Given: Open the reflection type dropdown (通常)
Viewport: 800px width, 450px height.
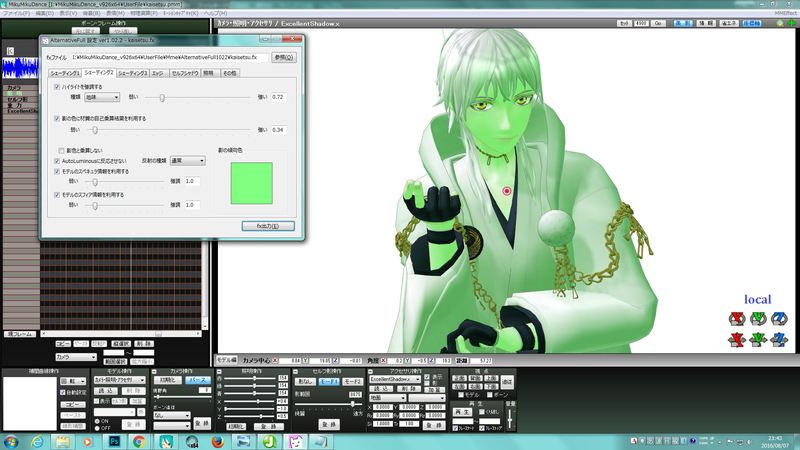Looking at the screenshot, I should [187, 161].
